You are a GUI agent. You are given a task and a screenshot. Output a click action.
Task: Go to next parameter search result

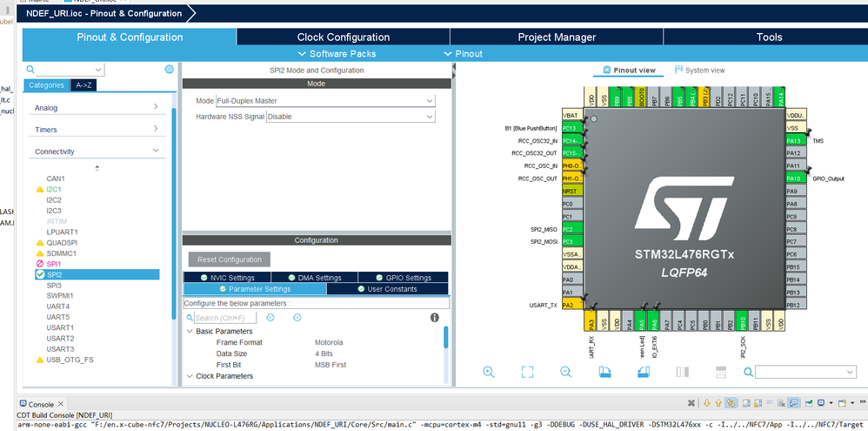point(297,318)
